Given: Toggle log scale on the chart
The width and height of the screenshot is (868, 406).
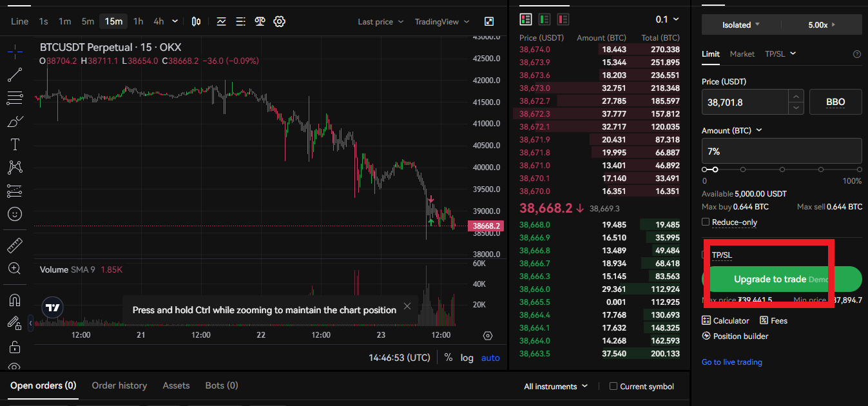Looking at the screenshot, I should coord(467,358).
